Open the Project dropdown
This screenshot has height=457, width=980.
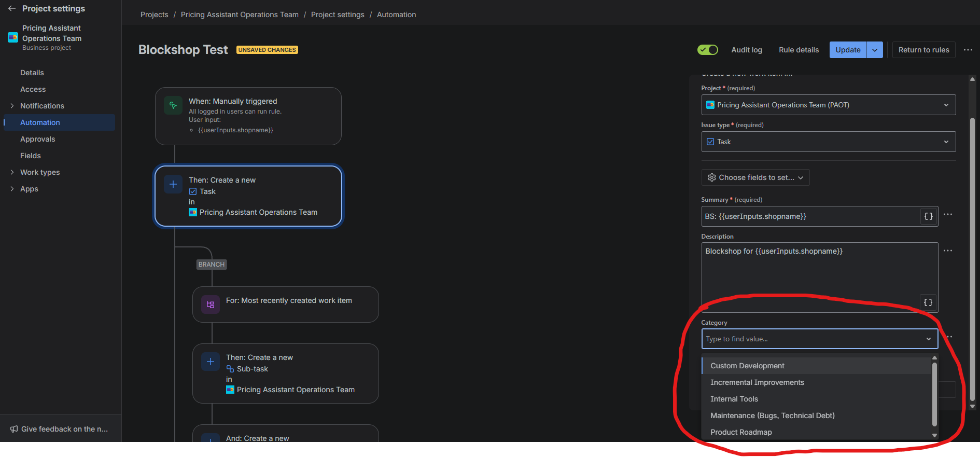point(828,105)
